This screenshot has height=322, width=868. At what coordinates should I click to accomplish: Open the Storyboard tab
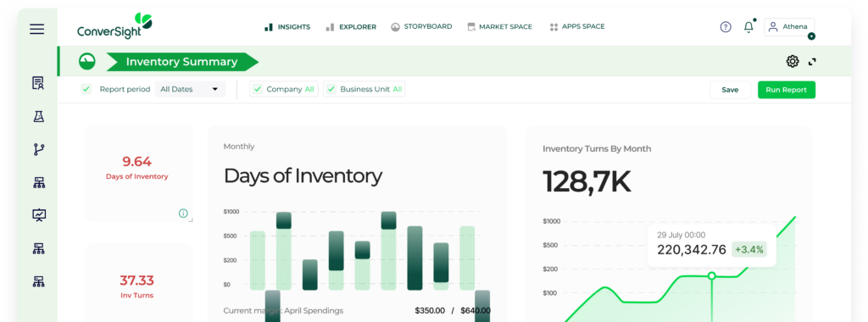pos(421,26)
